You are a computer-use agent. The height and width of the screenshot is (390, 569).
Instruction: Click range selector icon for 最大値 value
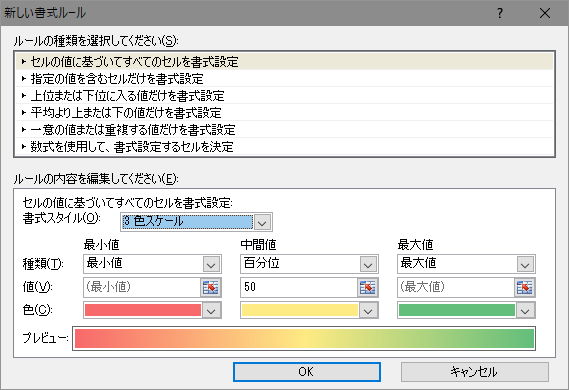(x=525, y=287)
